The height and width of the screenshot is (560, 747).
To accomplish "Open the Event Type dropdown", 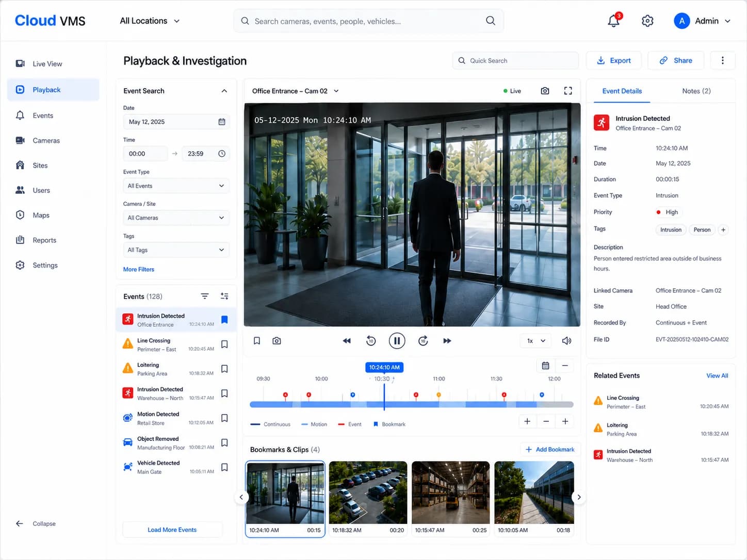I will [x=176, y=186].
